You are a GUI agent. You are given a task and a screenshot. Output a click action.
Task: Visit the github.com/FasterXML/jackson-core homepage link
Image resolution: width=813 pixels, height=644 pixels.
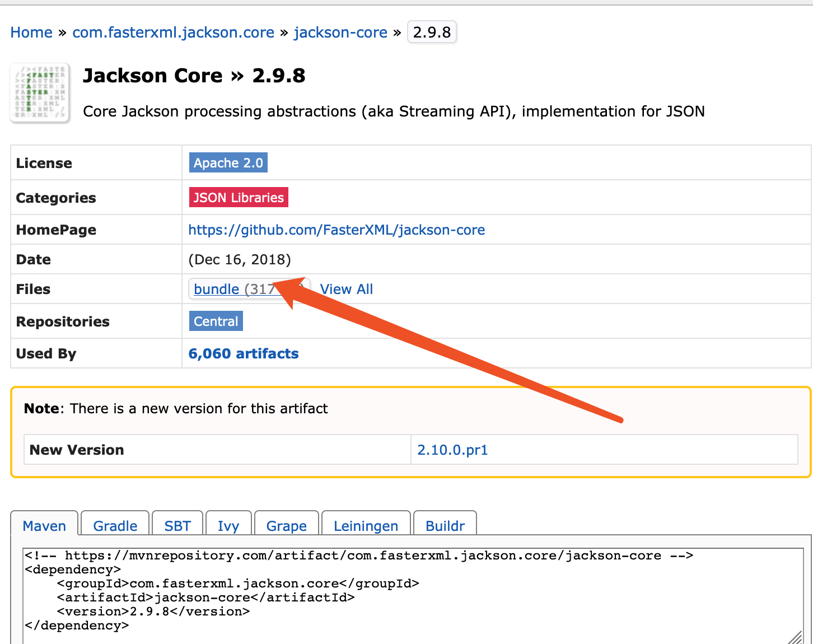tap(337, 230)
